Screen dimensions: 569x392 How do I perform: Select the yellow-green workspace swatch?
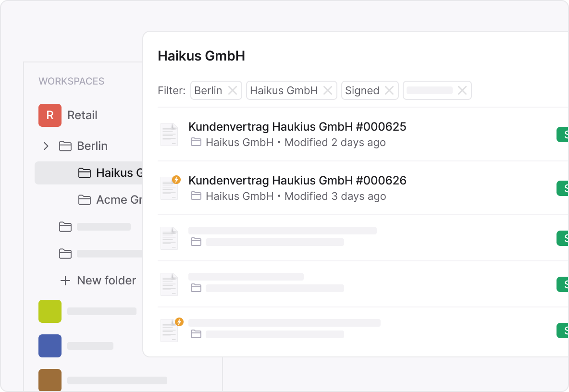click(x=50, y=311)
